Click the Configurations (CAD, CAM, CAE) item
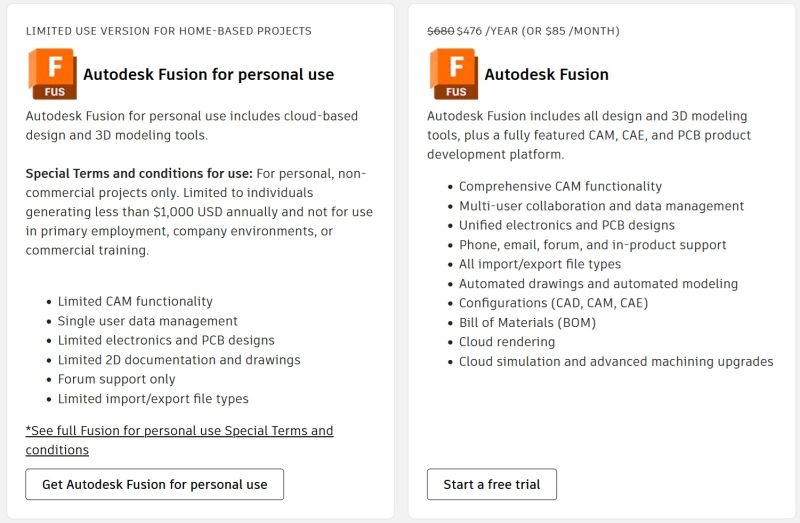Viewport: 800px width, 523px height. [x=553, y=303]
